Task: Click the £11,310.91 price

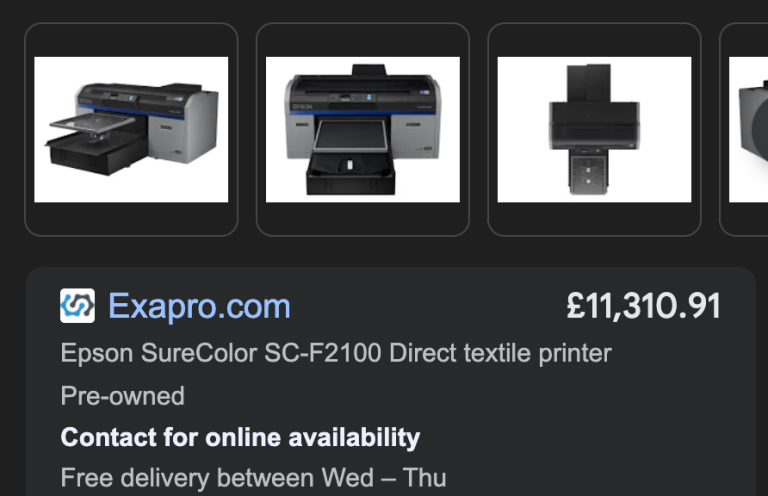Action: tap(643, 307)
